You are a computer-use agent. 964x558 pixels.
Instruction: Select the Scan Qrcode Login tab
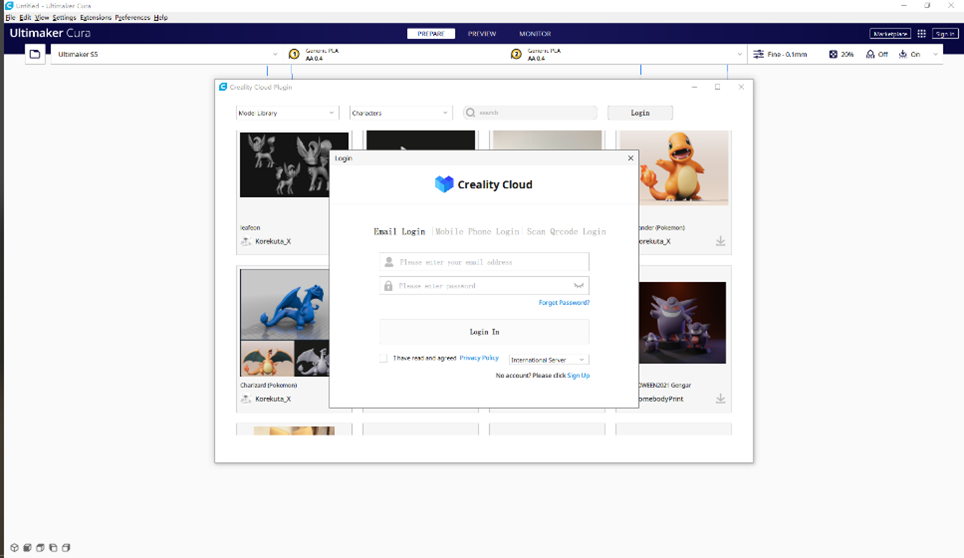[566, 232]
